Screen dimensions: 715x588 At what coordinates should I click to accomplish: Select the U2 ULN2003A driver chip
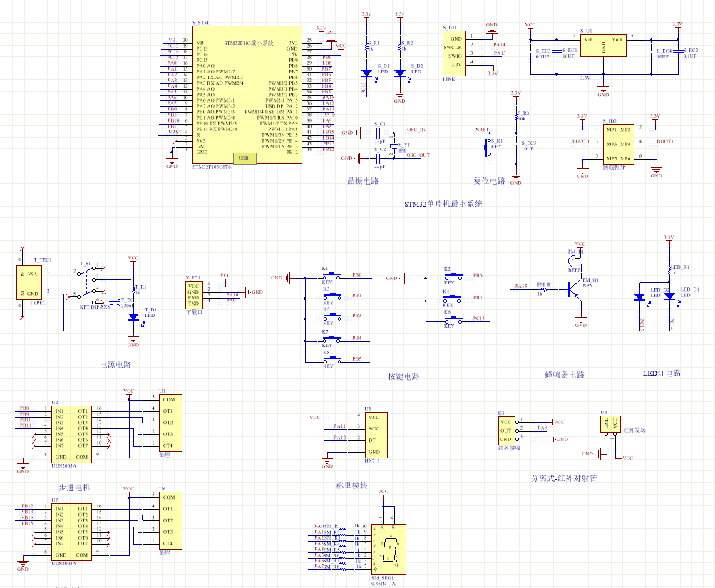(73, 434)
